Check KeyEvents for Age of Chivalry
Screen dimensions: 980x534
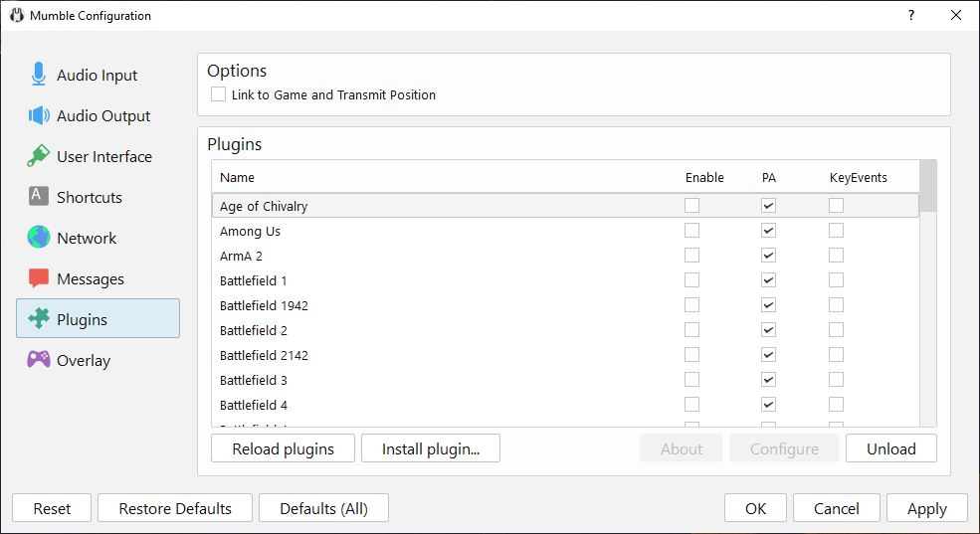[x=836, y=206]
